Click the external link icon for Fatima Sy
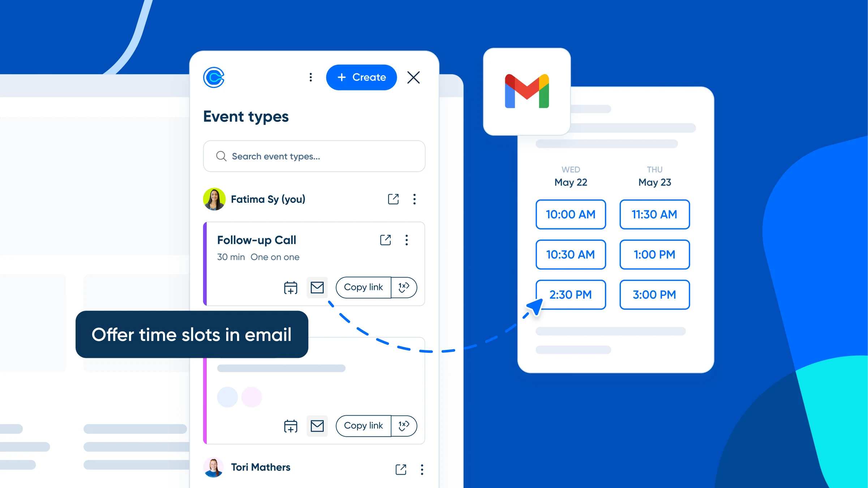Image resolution: width=868 pixels, height=488 pixels. (392, 198)
